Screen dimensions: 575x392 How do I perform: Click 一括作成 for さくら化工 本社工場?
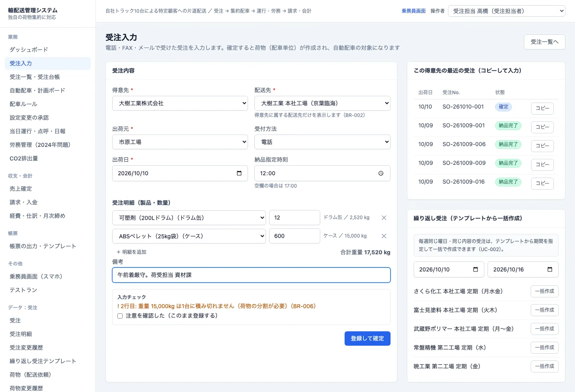coord(544,291)
